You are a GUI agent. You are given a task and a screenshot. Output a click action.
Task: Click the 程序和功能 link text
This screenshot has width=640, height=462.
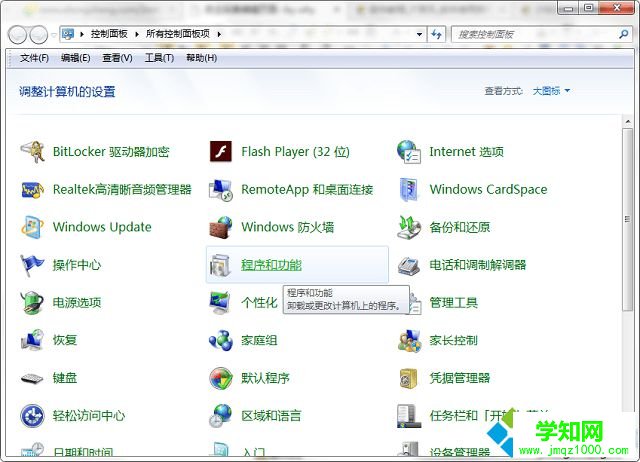[x=271, y=265]
